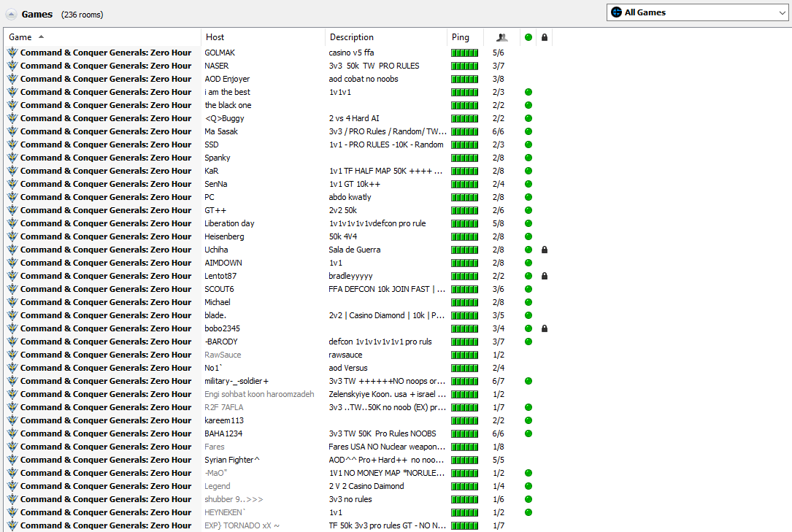The height and width of the screenshot is (532, 792).
Task: Click the game icon in RawSauce's row
Action: point(12,355)
